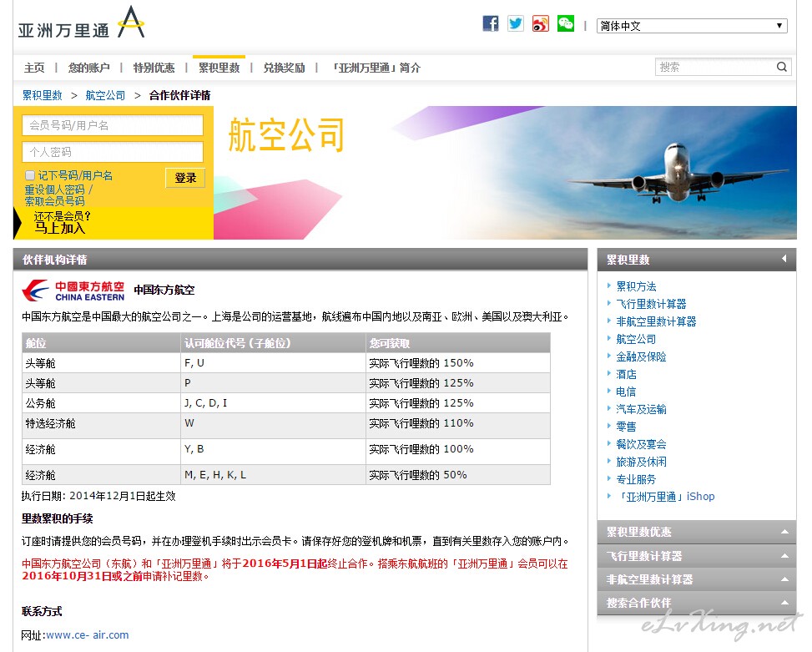The width and height of the screenshot is (812, 652).
Task: Click the China Eastern airline logo
Action: tap(73, 291)
